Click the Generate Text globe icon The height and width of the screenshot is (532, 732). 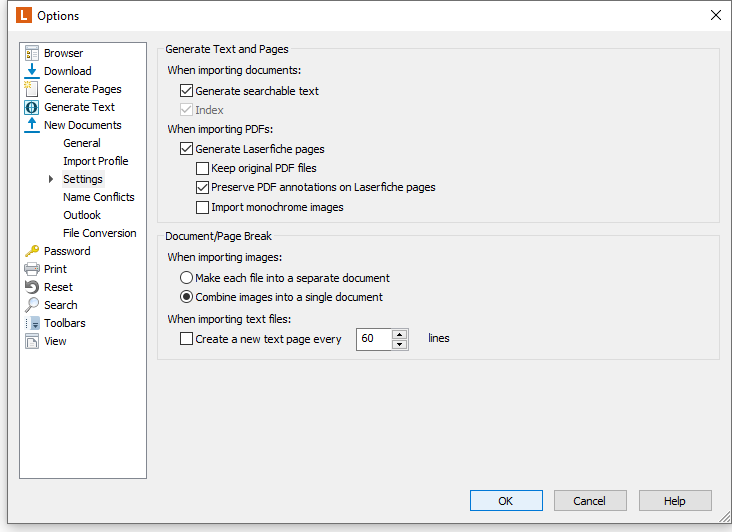click(32, 107)
